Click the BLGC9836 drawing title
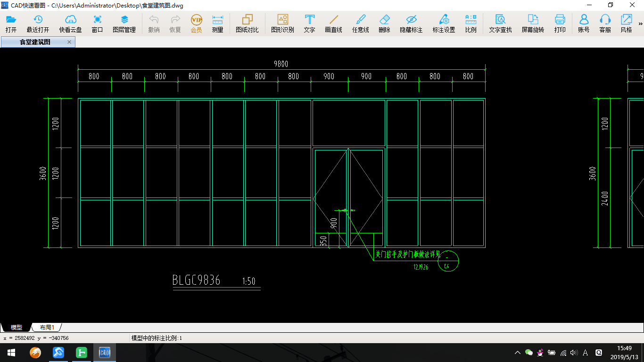The width and height of the screenshot is (644, 362). coord(197,280)
